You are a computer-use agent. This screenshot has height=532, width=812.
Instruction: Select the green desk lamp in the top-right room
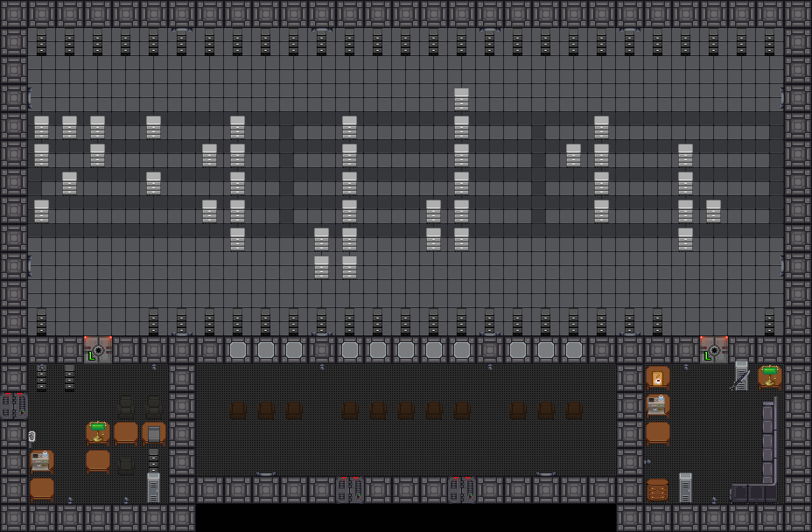click(770, 376)
